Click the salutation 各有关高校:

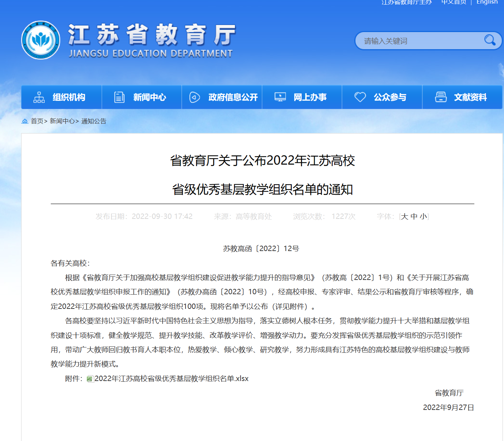[70, 263]
